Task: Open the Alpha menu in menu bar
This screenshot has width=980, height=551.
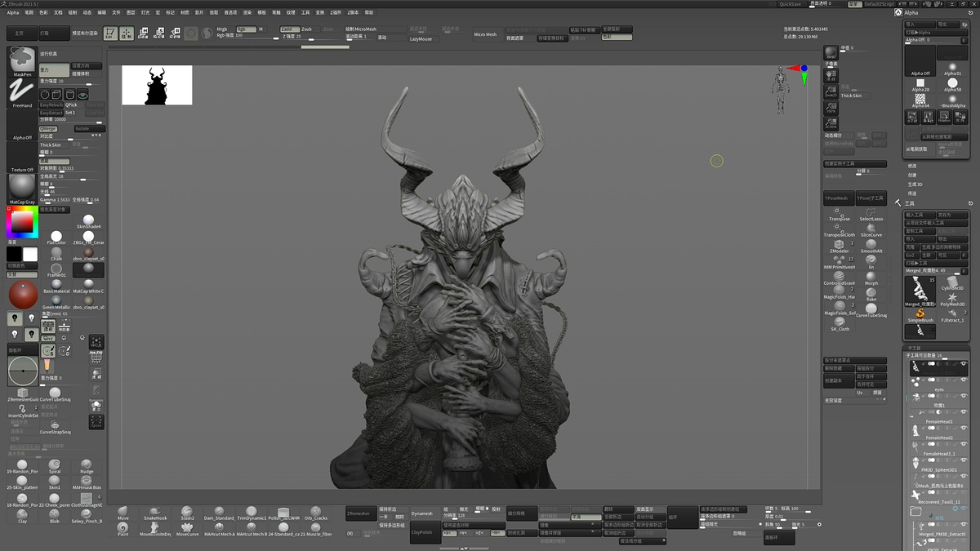Action: coord(13,13)
